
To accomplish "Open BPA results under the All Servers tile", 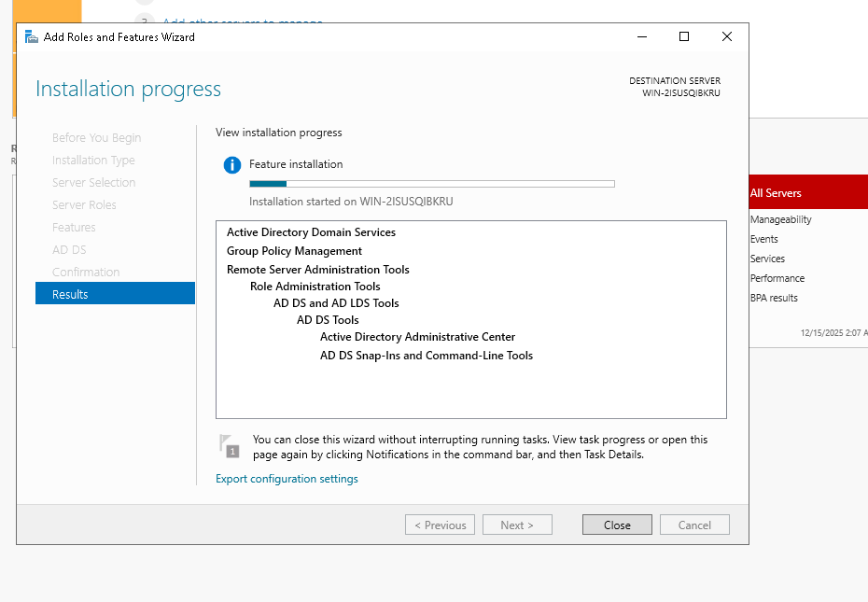I will pos(774,298).
